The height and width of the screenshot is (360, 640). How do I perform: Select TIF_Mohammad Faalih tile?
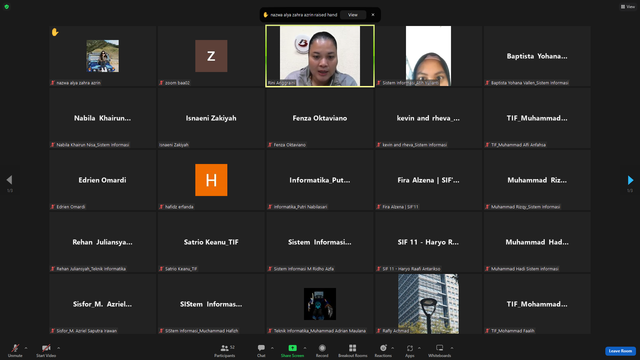point(537,304)
